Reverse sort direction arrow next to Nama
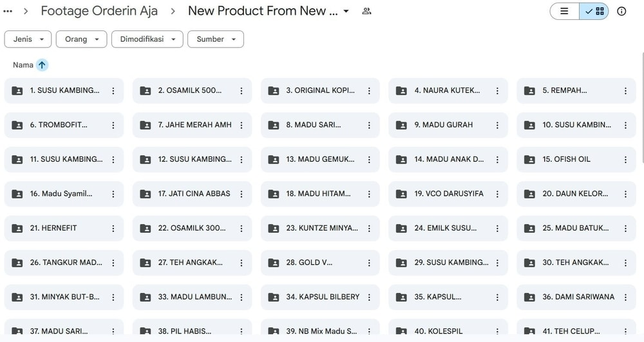Screen dimensions: 644x342 pos(42,65)
